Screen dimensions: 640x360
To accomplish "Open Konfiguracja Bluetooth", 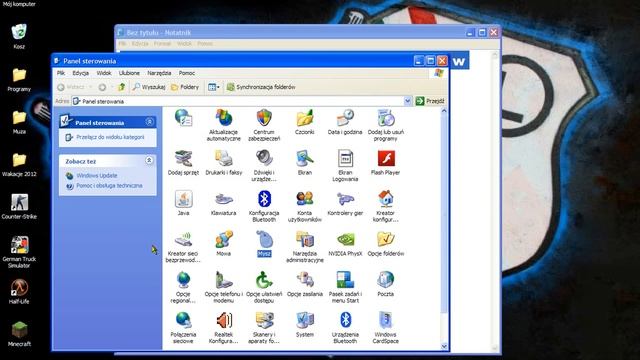I will 264,206.
